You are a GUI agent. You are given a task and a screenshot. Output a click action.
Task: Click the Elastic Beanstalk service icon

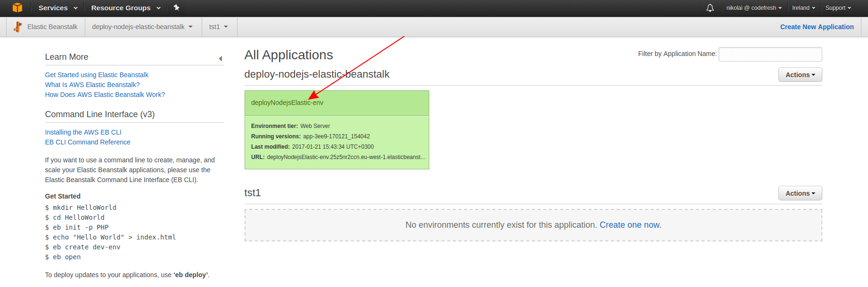[18, 27]
